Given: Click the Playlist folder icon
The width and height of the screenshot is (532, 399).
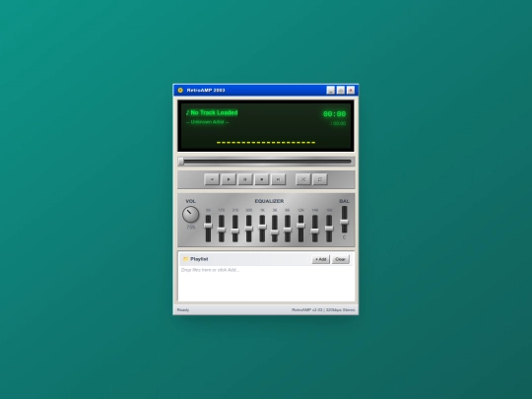Looking at the screenshot, I should pyautogui.click(x=185, y=259).
